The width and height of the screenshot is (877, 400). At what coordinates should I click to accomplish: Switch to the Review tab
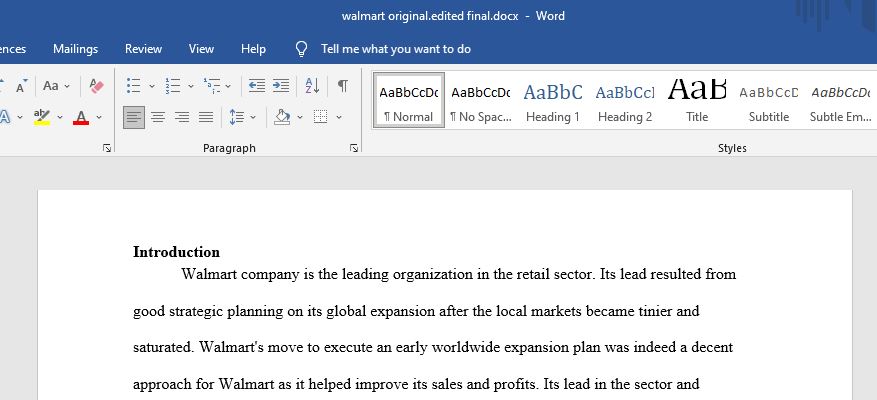click(143, 49)
